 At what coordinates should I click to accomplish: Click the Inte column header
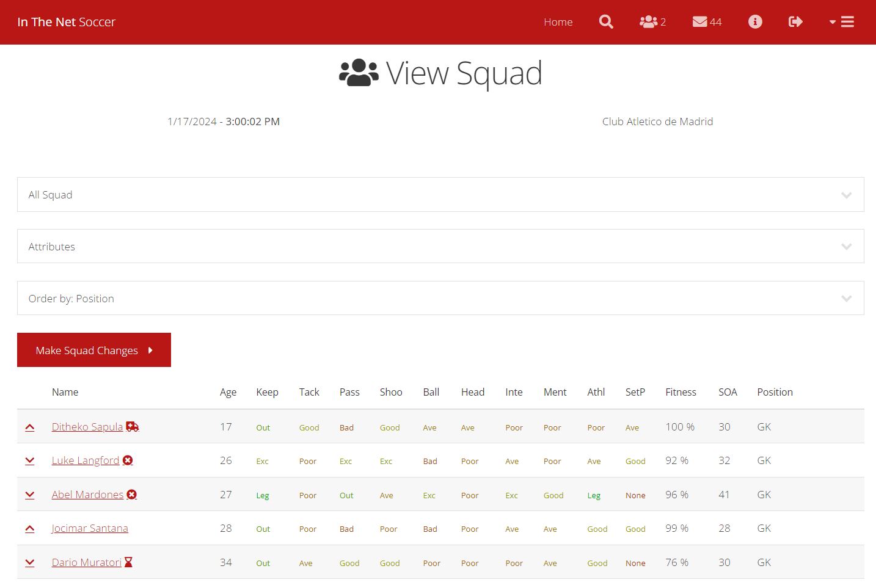(514, 392)
